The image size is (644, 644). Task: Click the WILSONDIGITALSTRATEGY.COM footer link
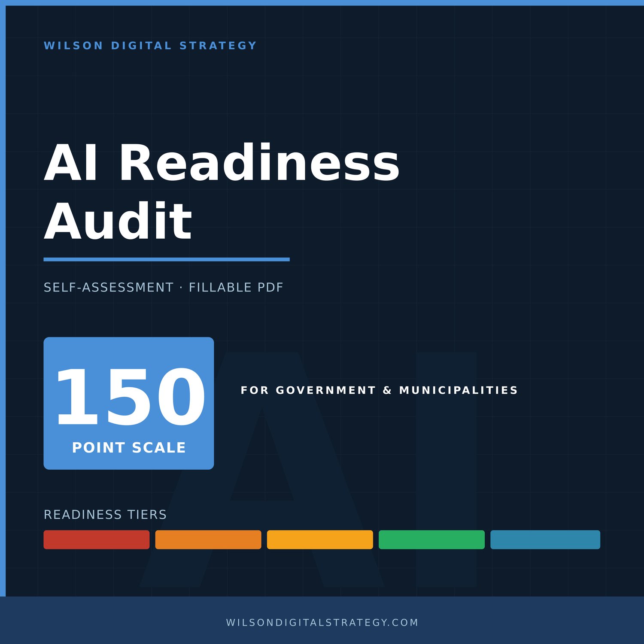322,623
